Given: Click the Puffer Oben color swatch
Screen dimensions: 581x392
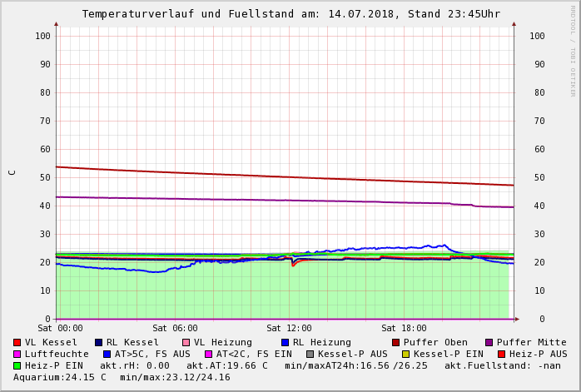Looking at the screenshot, I should (396, 343).
